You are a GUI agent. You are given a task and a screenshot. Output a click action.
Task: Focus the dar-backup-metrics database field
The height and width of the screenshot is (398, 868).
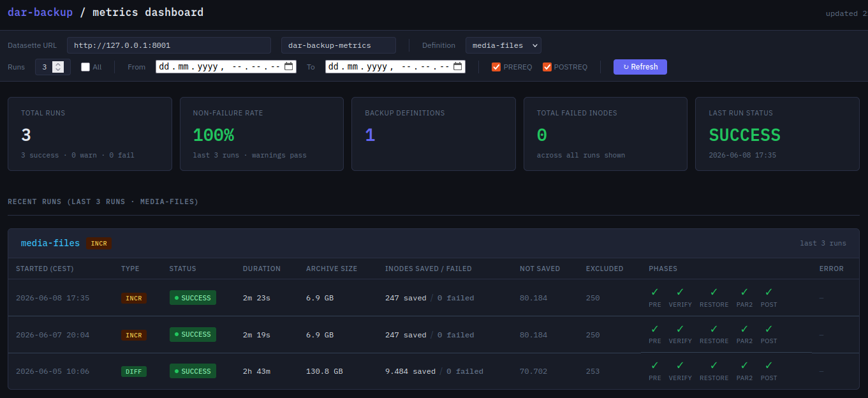click(339, 45)
